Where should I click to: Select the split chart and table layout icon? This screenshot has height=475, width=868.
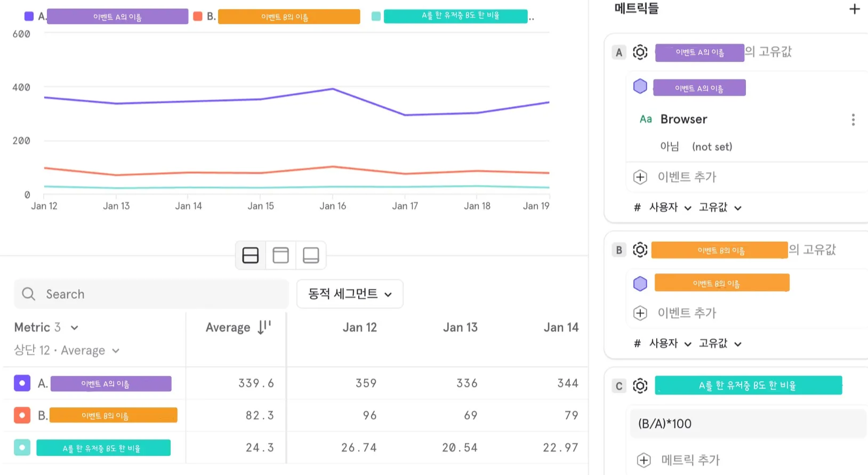(251, 255)
